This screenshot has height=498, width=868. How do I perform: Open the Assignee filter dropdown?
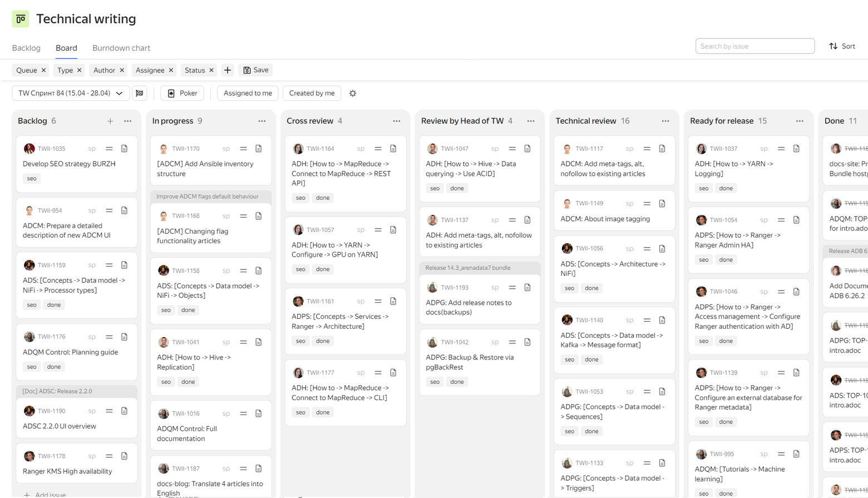pyautogui.click(x=150, y=70)
